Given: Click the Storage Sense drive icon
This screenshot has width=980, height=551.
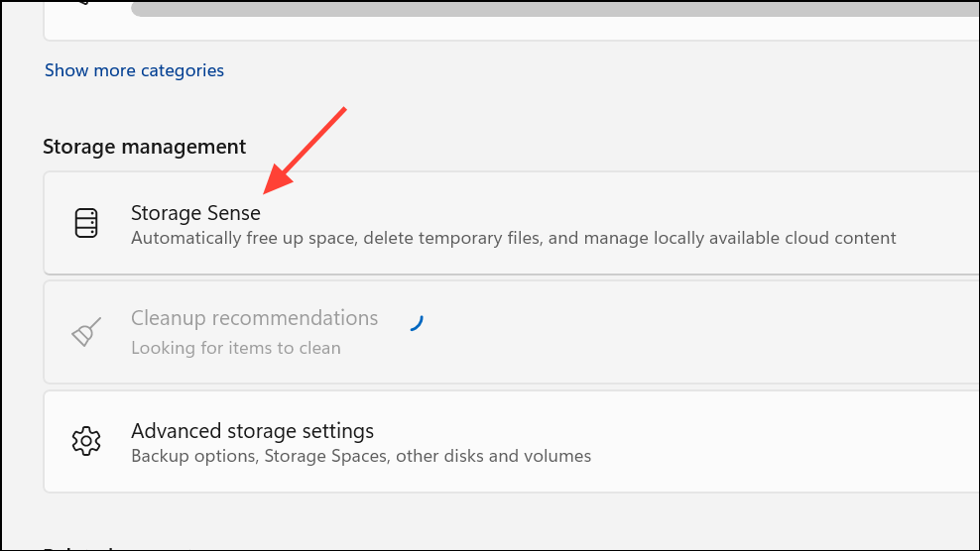Looking at the screenshot, I should (x=87, y=223).
